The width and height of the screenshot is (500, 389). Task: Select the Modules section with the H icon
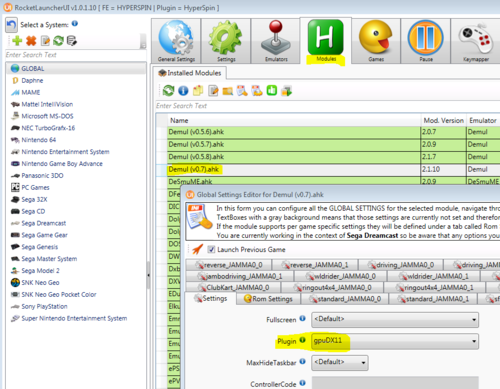(326, 41)
